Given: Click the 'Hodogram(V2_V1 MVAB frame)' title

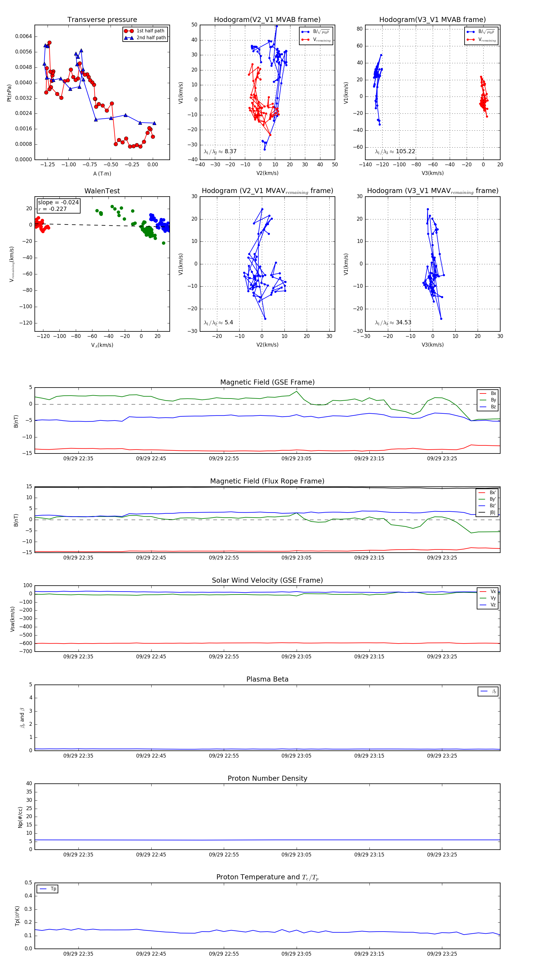Looking at the screenshot, I should [267, 19].
